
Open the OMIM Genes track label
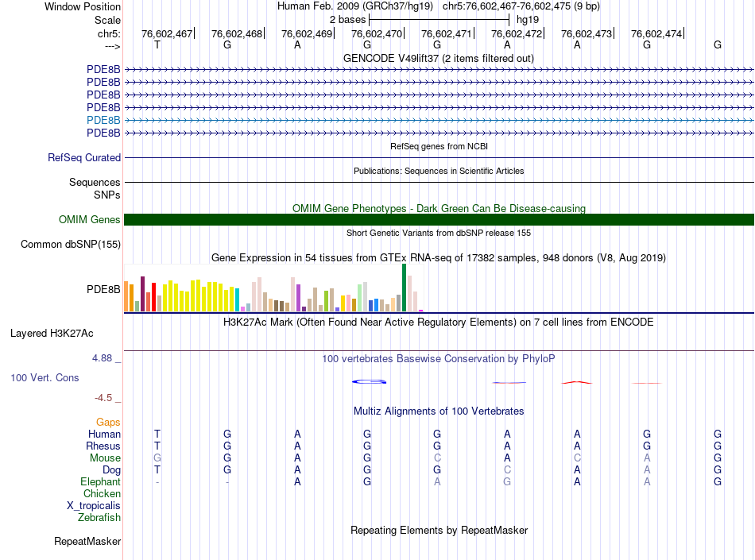click(90, 220)
